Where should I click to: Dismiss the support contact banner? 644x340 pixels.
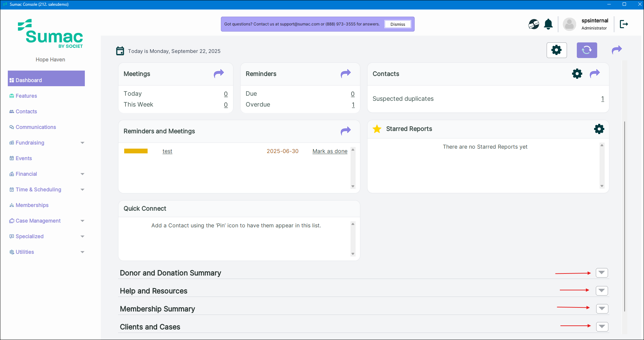coord(397,24)
